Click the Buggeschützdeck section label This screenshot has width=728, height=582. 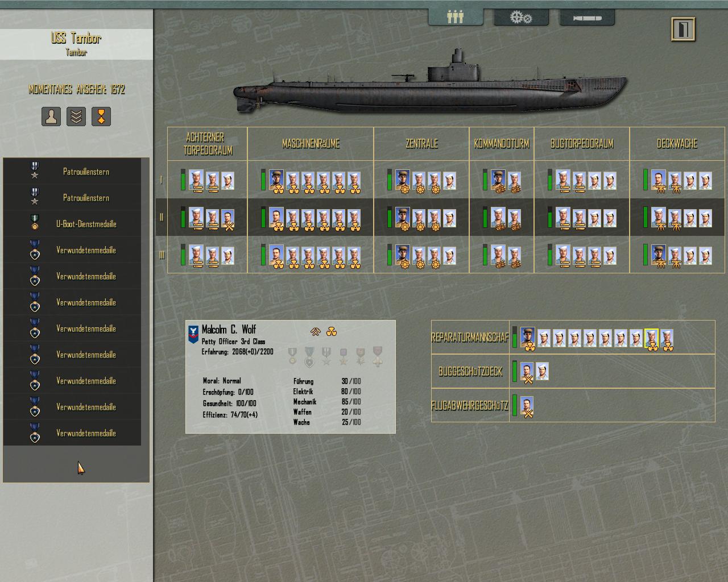pyautogui.click(x=470, y=372)
